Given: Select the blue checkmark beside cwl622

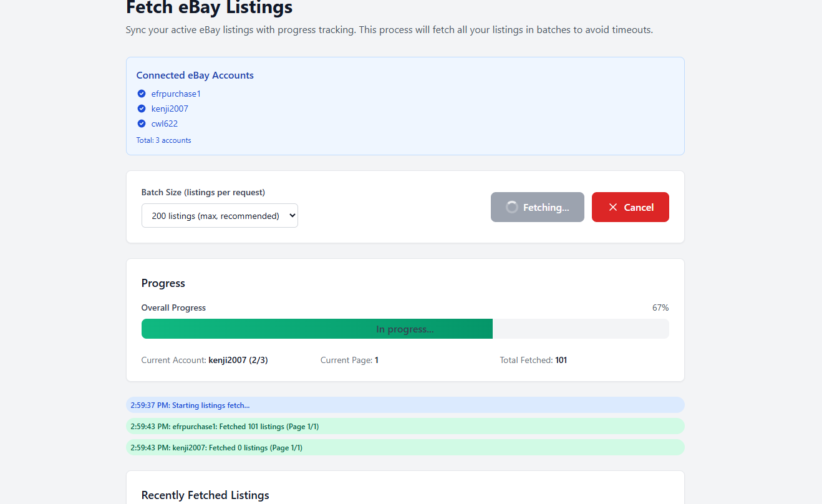Looking at the screenshot, I should 141,124.
